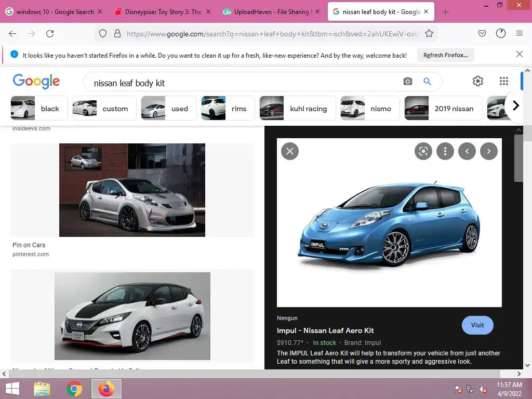Viewport: 532px width, 399px height.
Task: Click blue Impul Leaf preview image
Action: [389, 222]
